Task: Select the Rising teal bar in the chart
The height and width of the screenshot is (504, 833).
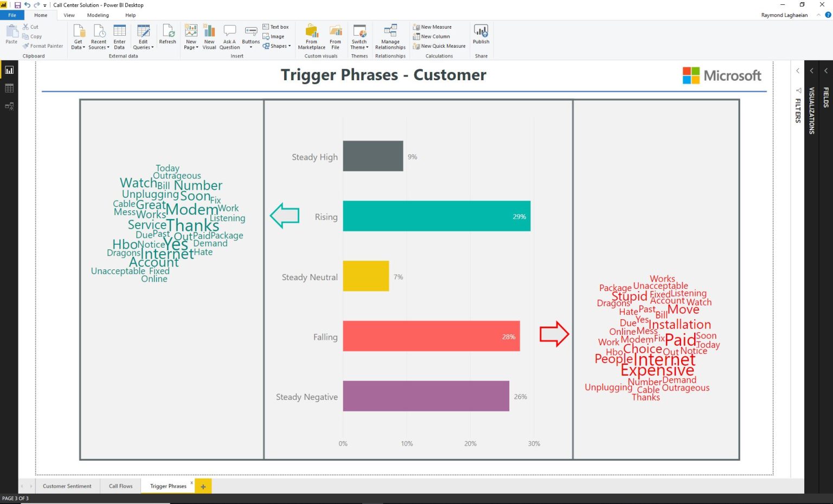Action: pyautogui.click(x=437, y=216)
